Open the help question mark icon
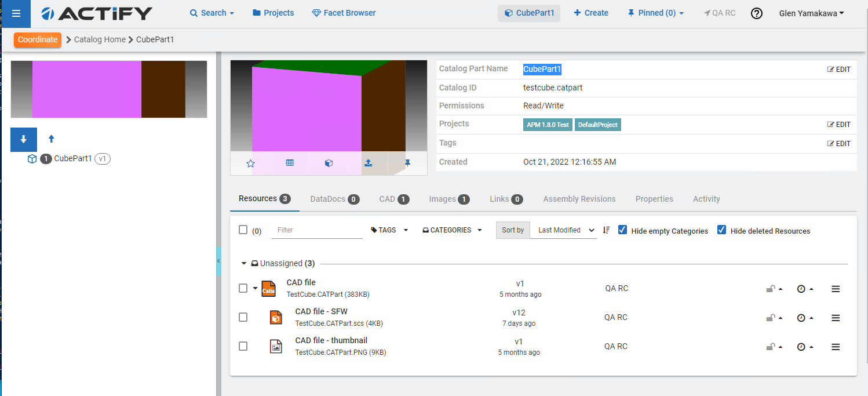The width and height of the screenshot is (868, 396). [x=756, y=13]
